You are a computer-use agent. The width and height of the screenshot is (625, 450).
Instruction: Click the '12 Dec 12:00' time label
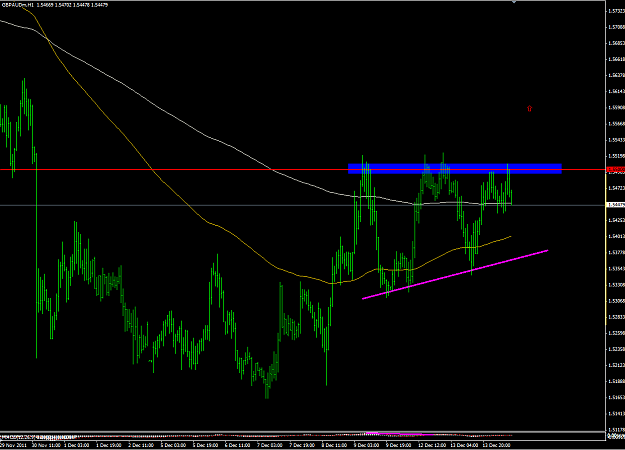pos(432,445)
